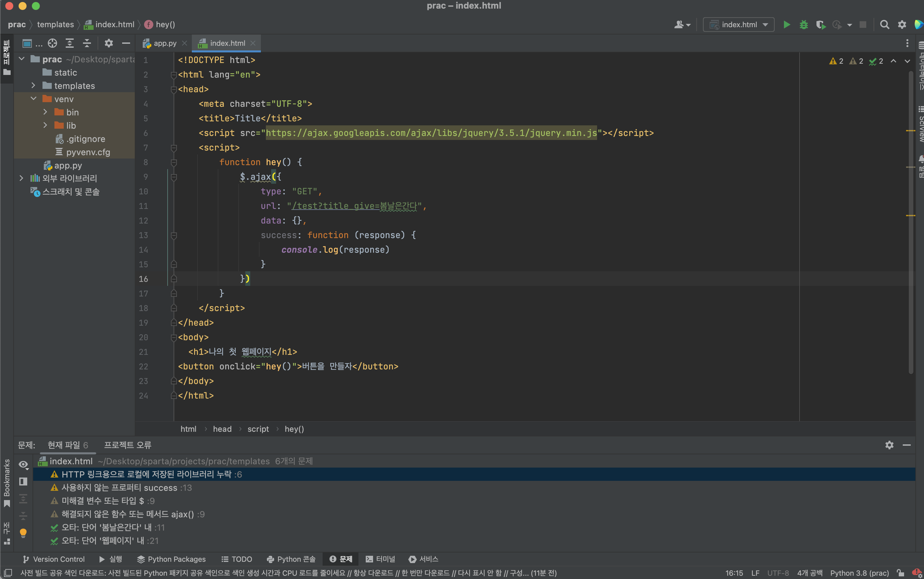Hide the project tool window

(x=126, y=43)
